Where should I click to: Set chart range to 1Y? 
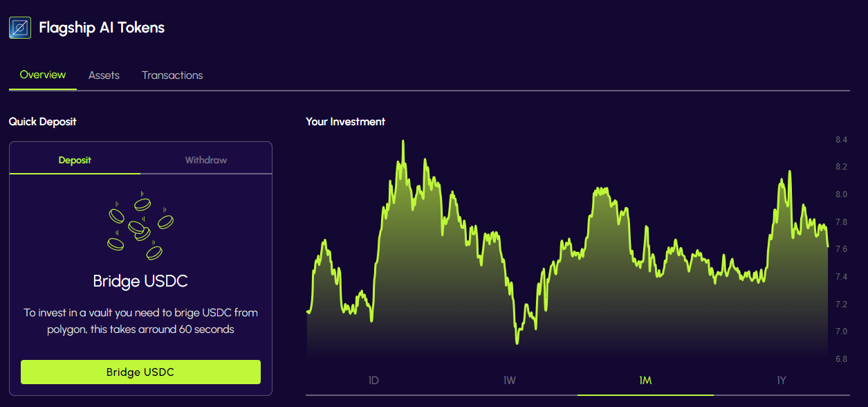pos(782,381)
